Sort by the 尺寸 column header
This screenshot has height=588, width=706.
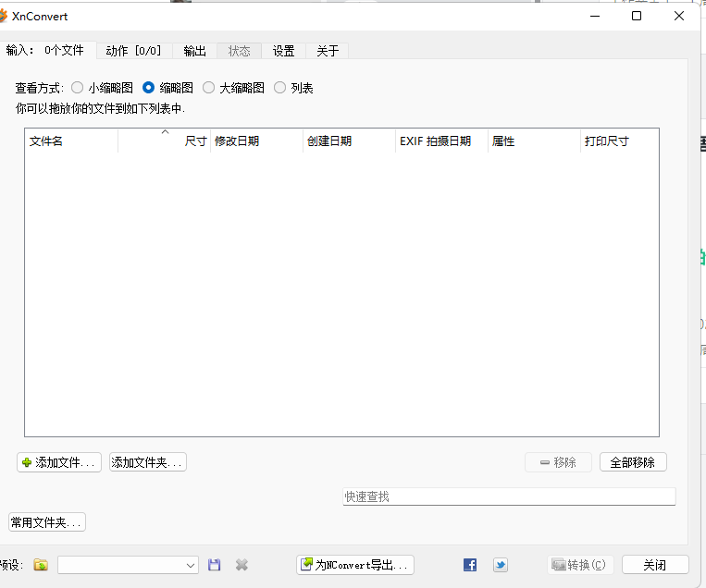165,141
